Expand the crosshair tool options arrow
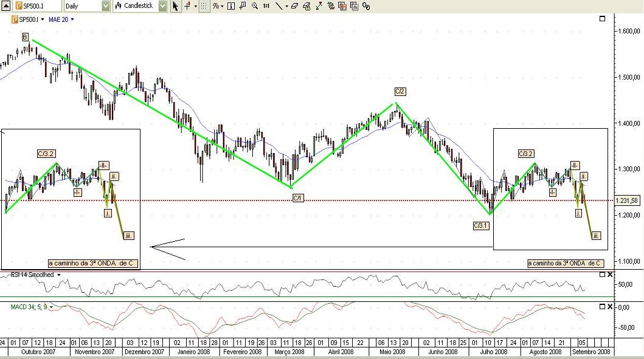 195,6
